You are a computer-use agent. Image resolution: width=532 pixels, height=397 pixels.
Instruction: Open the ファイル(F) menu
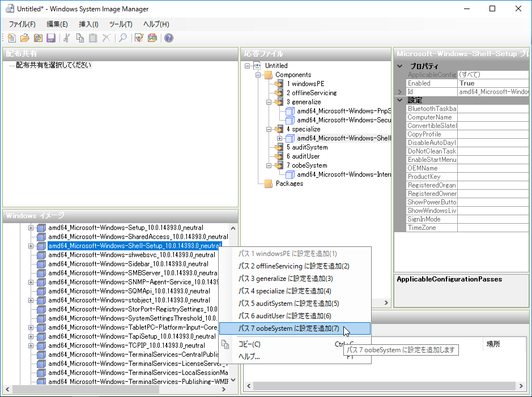point(22,24)
